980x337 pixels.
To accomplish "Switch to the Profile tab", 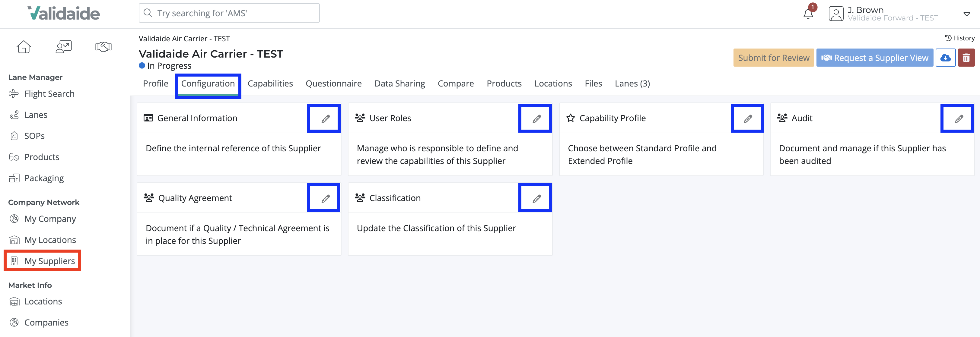I will tap(156, 83).
